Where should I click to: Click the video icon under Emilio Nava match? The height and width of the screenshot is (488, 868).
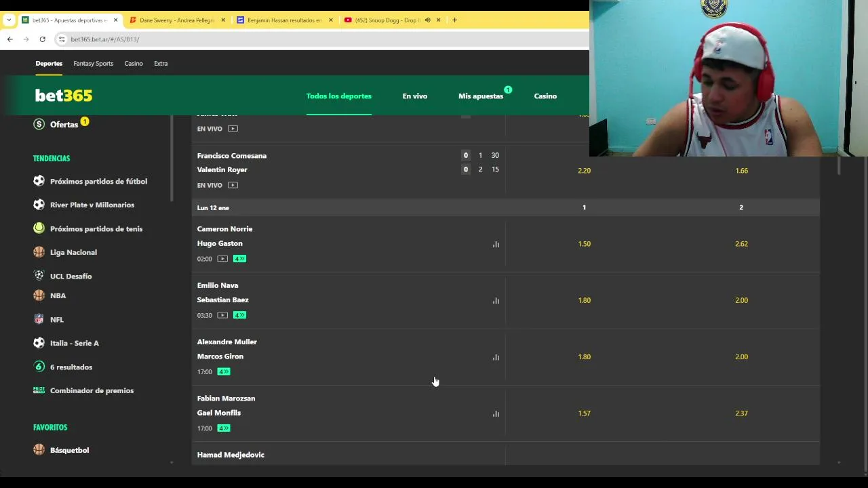(222, 315)
